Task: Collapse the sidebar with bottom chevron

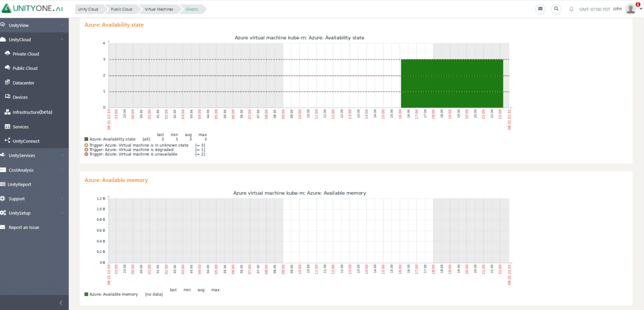Action: tap(61, 303)
